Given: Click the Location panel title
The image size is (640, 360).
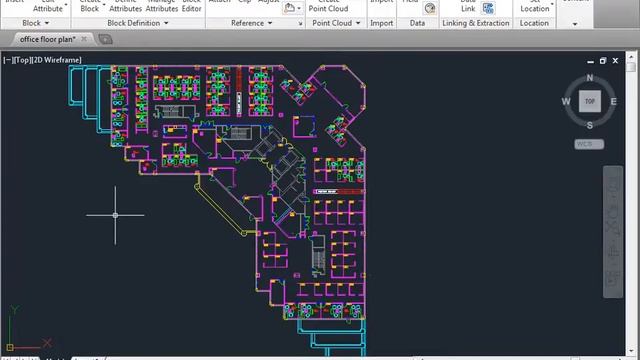Looking at the screenshot, I should click(534, 23).
